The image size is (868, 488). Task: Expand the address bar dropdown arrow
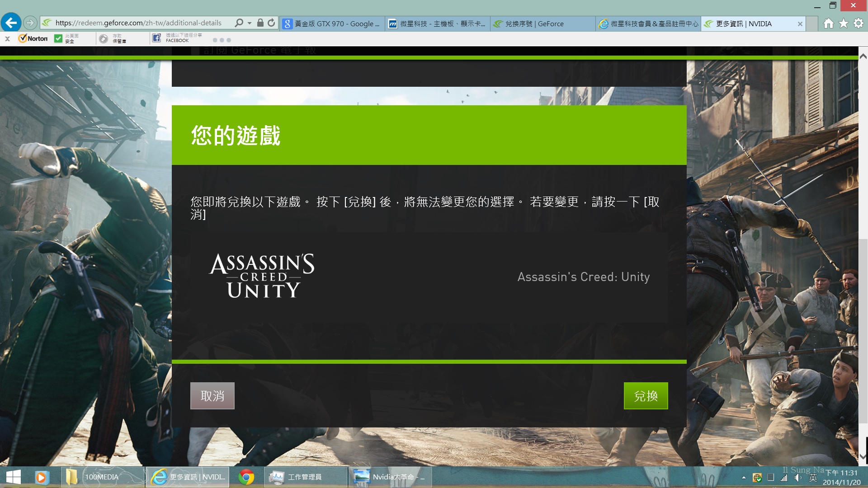[249, 23]
